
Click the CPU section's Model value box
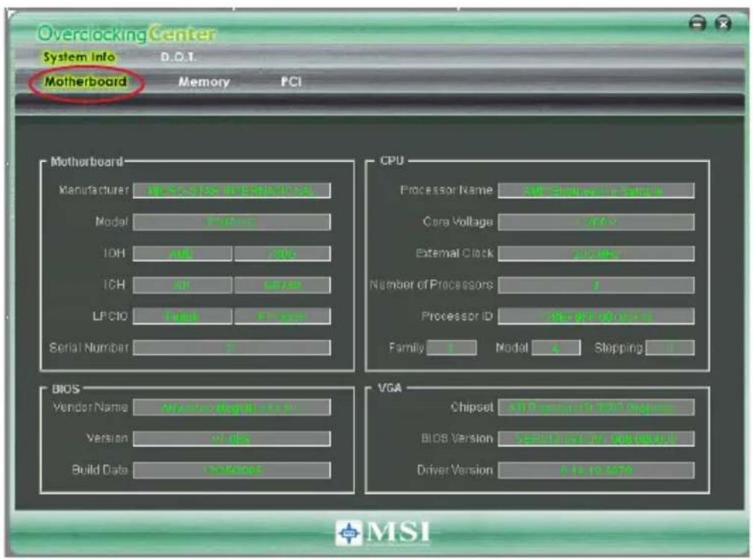[556, 348]
